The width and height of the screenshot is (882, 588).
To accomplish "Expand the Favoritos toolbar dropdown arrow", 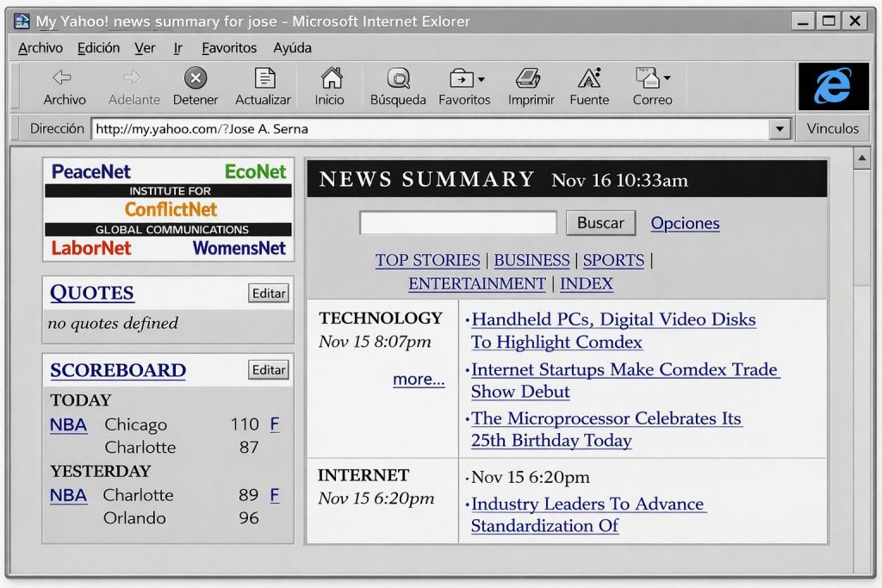I will pos(481,80).
